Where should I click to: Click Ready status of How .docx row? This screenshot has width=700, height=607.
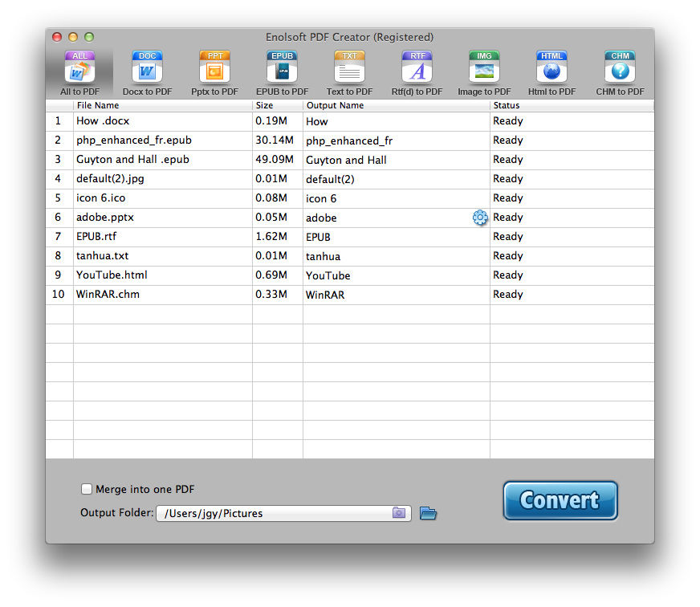click(x=507, y=121)
